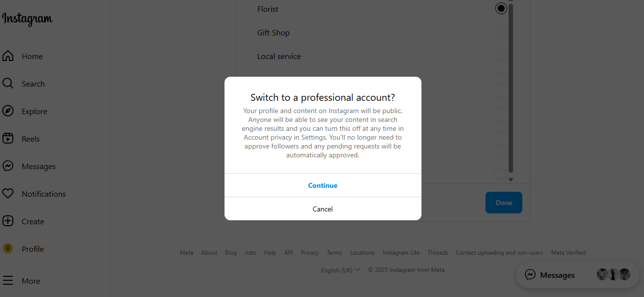Select the Florist radio button

tap(501, 8)
